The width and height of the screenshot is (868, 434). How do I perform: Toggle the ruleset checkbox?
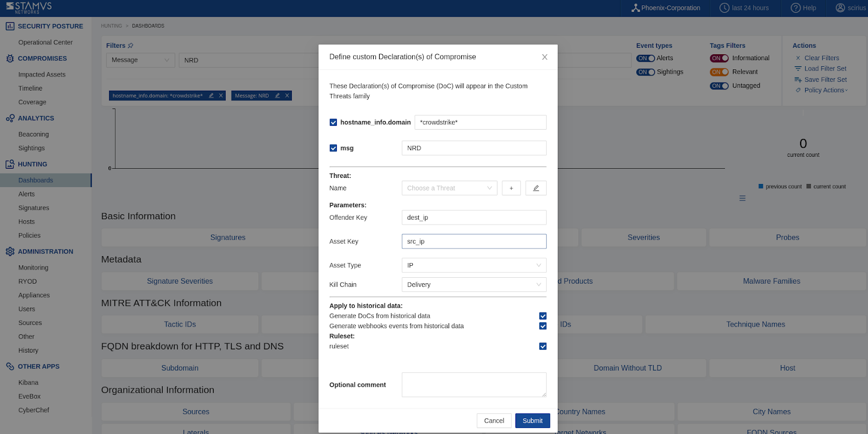coord(542,347)
